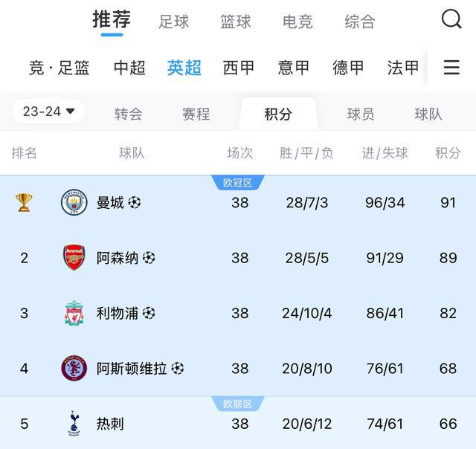
Task: Open the 球员 players tab
Action: (360, 114)
